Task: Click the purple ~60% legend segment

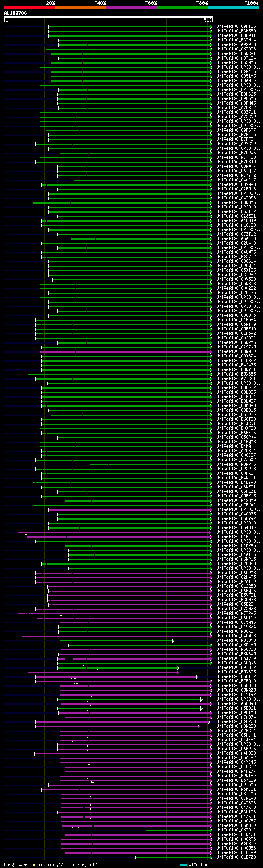Action: pyautogui.click(x=131, y=7)
